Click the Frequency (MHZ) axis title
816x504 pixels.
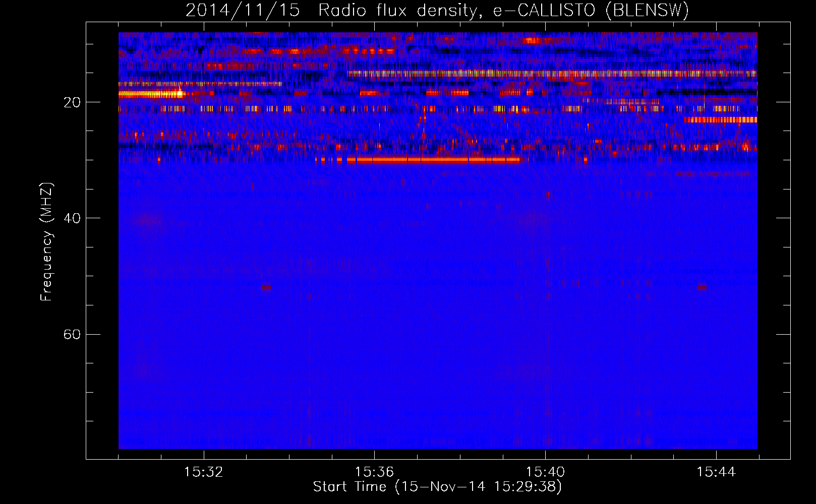(x=46, y=242)
